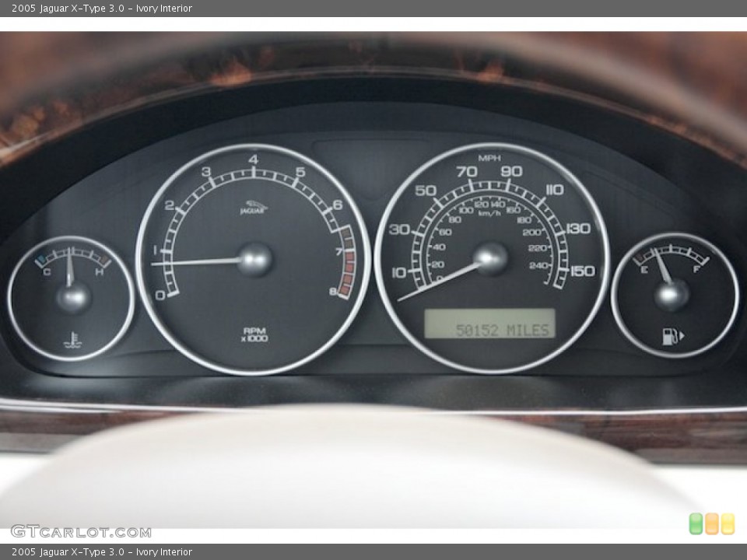
Task: Click the odometer display reading 50152 MILES
Action: coord(489,324)
